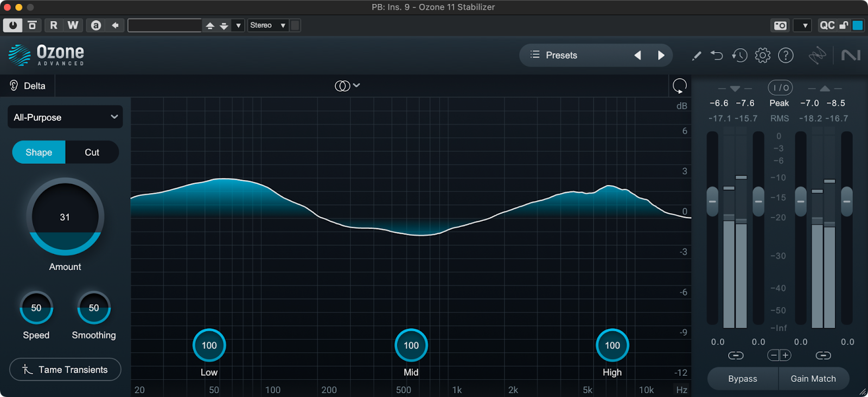Click the pencil edit icon

click(697, 55)
